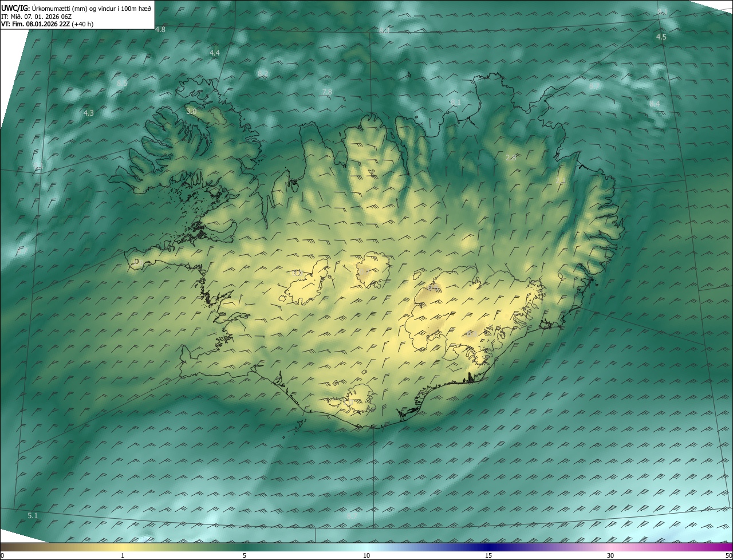Click the 4.4 precipitation value label
Image resolution: width=733 pixels, height=560 pixels.
tap(214, 53)
